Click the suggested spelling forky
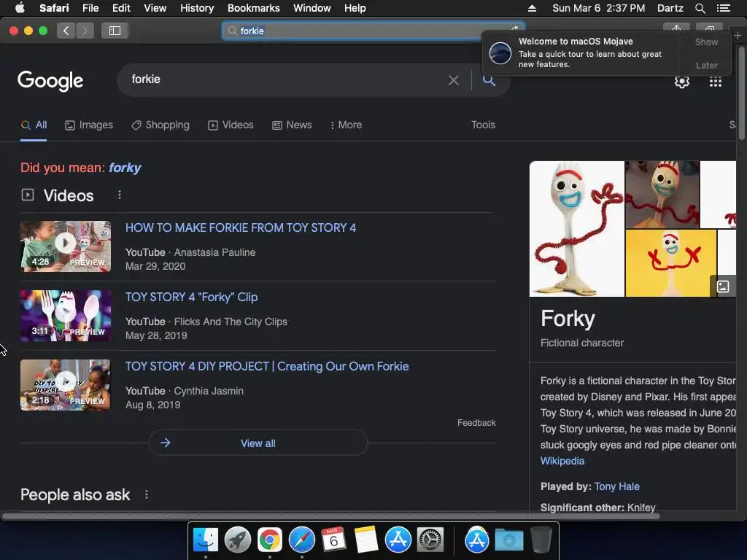 pyautogui.click(x=125, y=168)
